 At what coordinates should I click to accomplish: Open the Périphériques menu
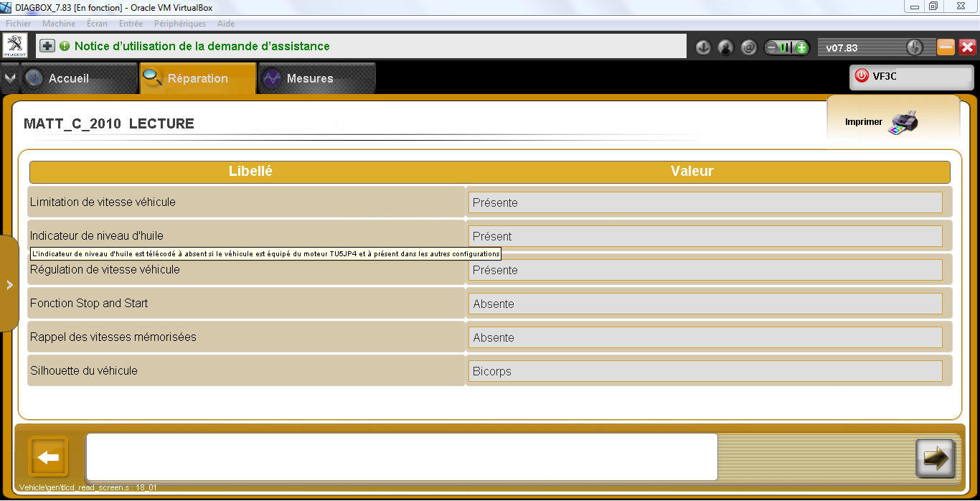(179, 24)
